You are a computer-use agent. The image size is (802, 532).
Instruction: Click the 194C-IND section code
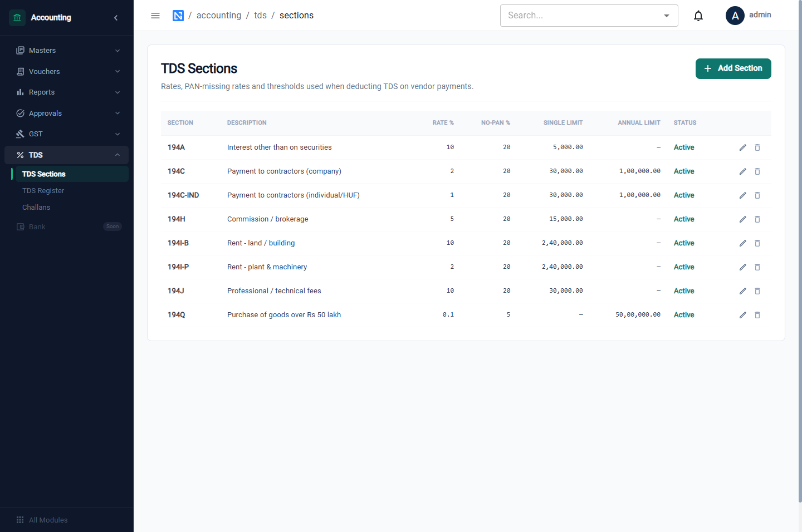[x=183, y=195]
